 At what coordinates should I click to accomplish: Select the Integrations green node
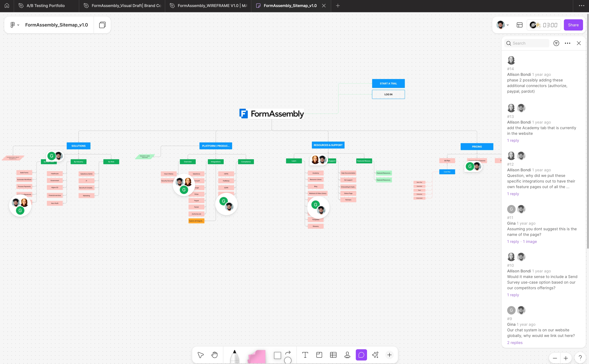pos(216,162)
